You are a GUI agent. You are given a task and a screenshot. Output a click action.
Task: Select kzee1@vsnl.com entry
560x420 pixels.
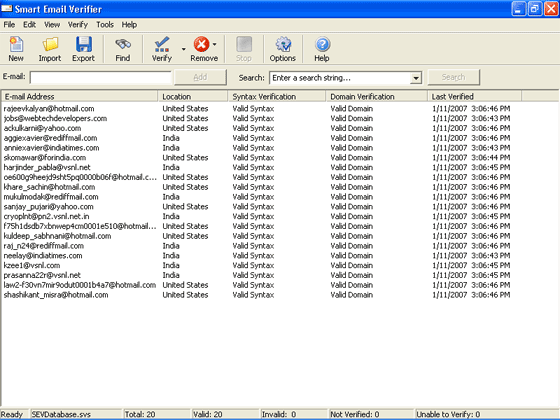tap(32, 266)
